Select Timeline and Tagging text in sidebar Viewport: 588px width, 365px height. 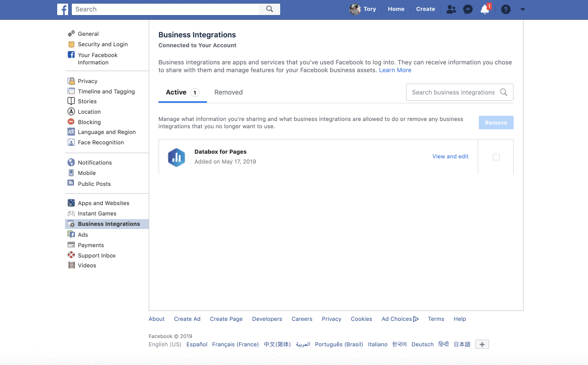click(x=107, y=91)
